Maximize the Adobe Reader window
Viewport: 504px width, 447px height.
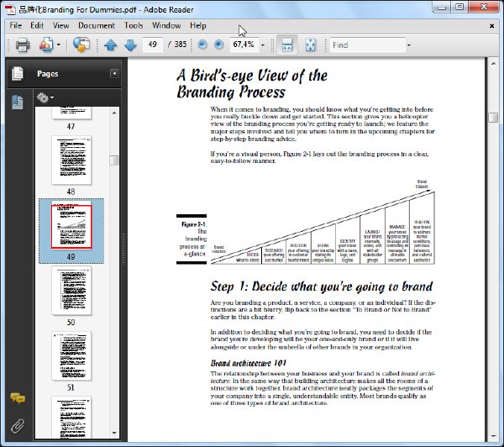coord(459,7)
